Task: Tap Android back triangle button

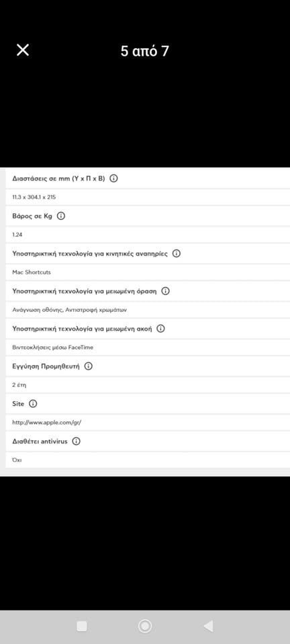Action: 208,627
